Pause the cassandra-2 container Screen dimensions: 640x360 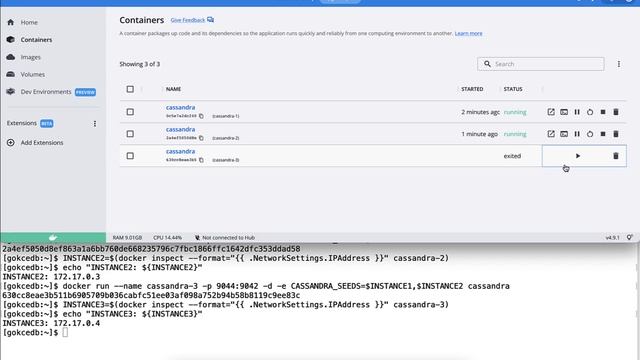click(x=577, y=134)
